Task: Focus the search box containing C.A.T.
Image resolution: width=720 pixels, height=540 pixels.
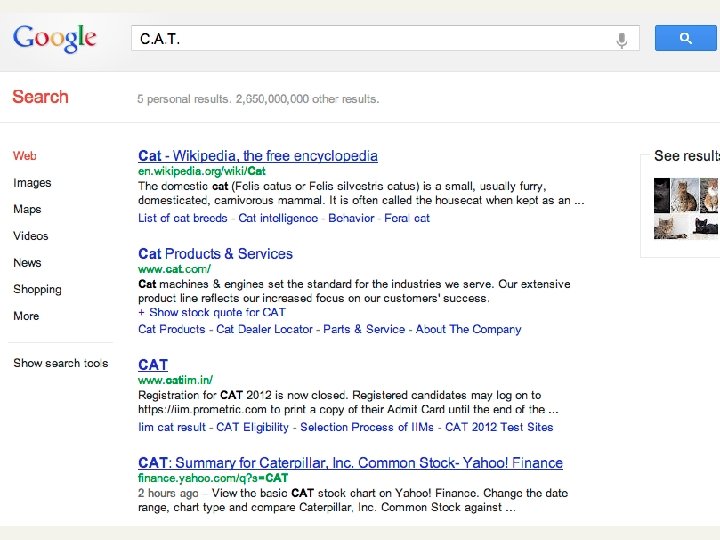Action: pos(385,38)
